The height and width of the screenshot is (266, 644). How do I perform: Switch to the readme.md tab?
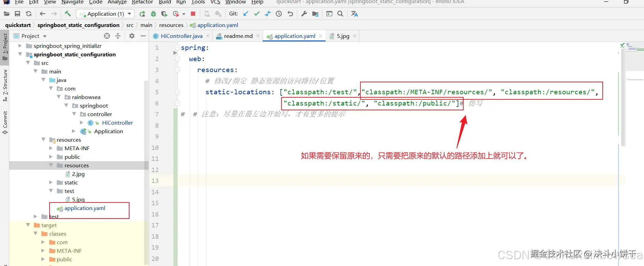pyautogui.click(x=238, y=36)
